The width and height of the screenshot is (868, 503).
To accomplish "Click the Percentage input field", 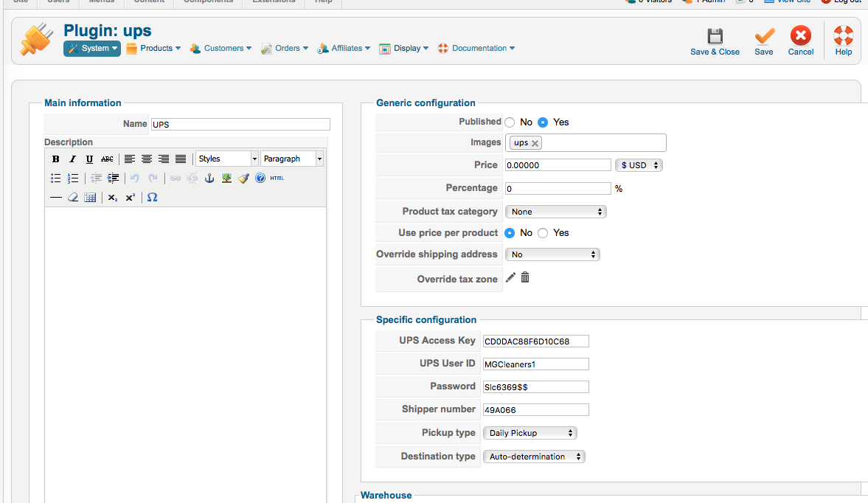I will pos(558,189).
